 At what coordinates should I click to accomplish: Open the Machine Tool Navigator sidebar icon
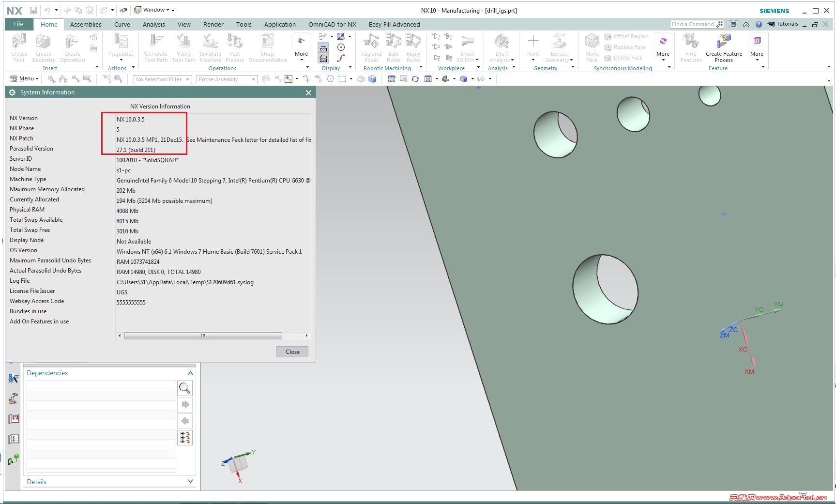tap(14, 398)
